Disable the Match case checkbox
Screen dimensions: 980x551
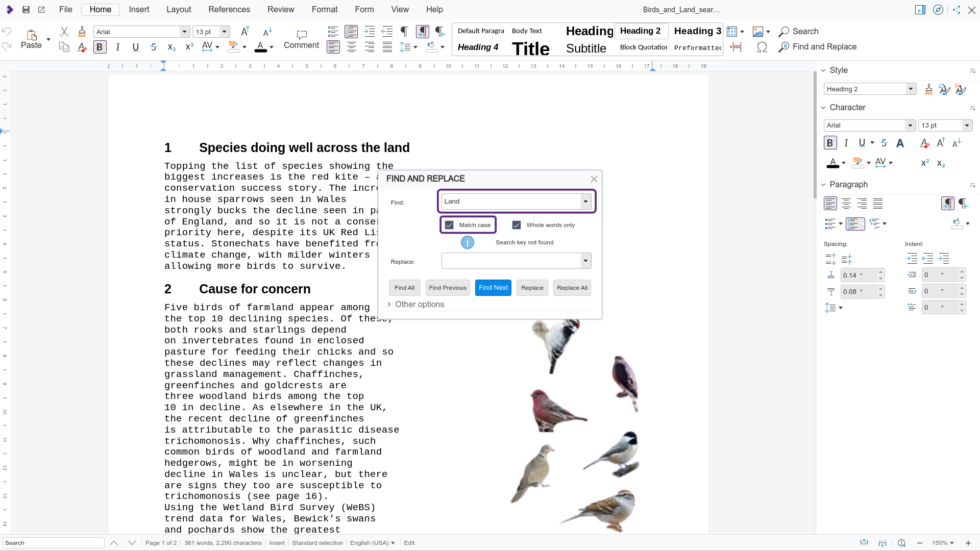(x=449, y=224)
